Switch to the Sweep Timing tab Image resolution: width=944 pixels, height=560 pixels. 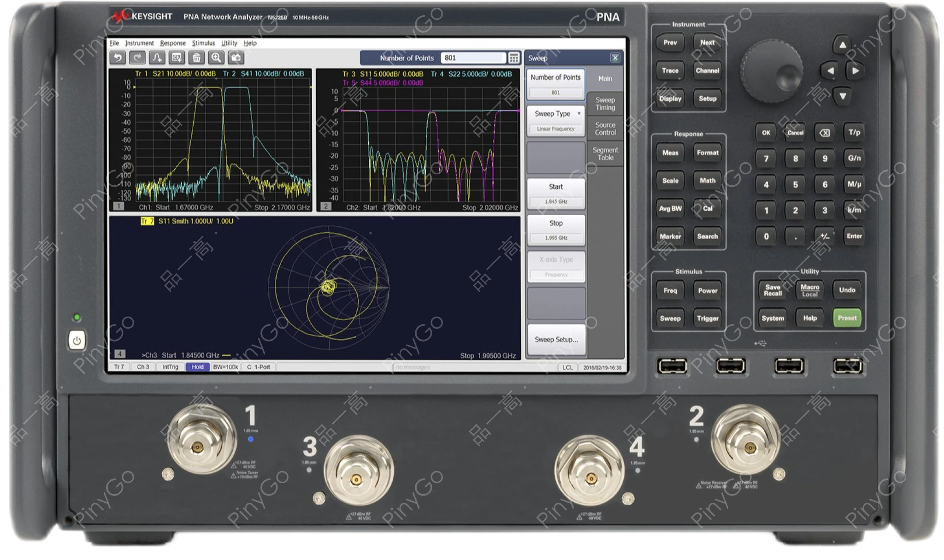[606, 103]
